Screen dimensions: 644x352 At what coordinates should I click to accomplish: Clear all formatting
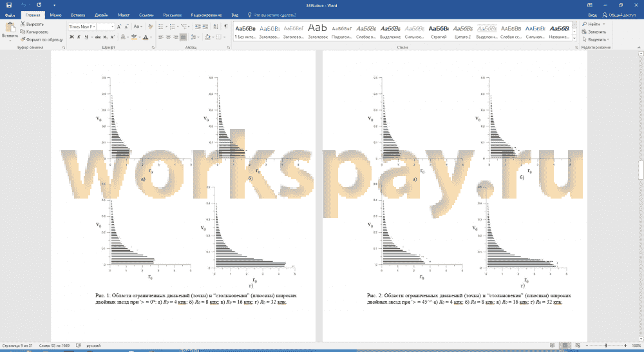(150, 26)
